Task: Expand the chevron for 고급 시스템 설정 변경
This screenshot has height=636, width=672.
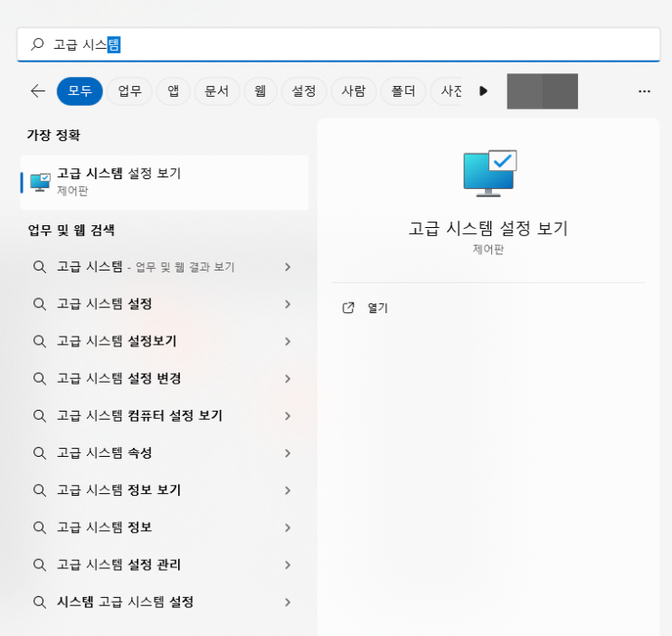Action: 288,379
